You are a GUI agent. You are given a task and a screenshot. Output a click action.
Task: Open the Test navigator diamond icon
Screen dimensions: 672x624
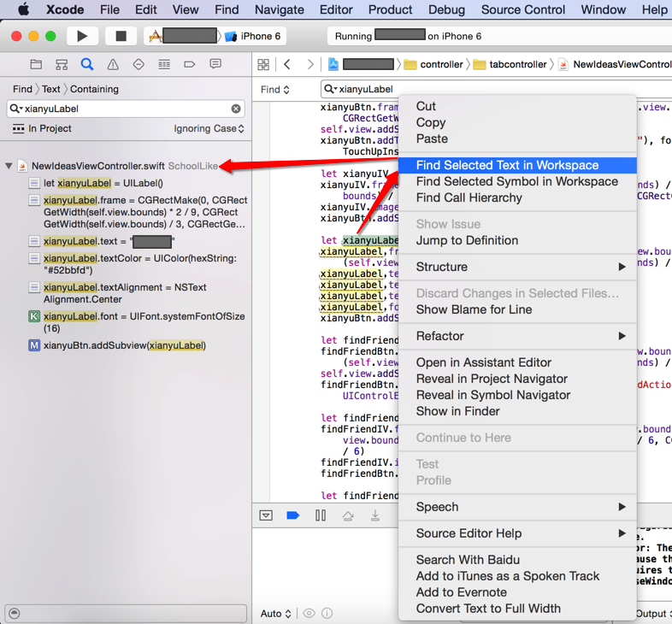139,64
